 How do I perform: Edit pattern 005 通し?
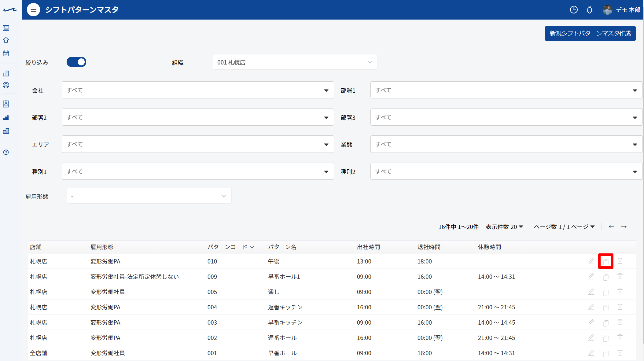pyautogui.click(x=591, y=292)
